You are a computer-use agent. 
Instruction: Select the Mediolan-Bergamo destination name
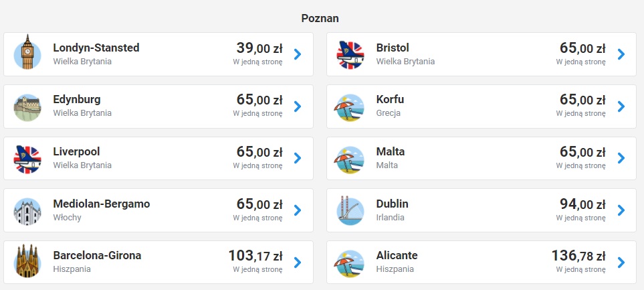point(102,204)
